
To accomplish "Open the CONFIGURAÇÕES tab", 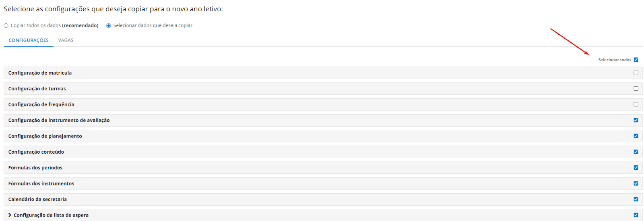I will [x=29, y=40].
